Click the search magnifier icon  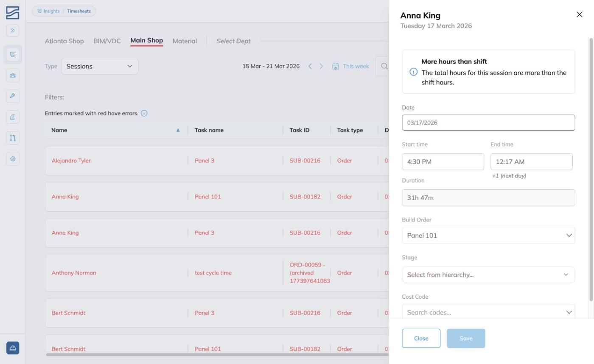click(x=384, y=66)
